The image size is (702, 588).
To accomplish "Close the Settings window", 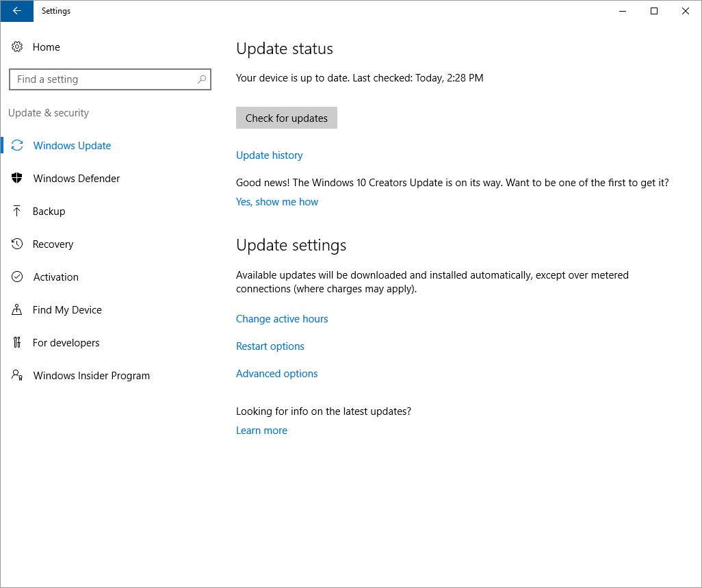I will [x=685, y=11].
